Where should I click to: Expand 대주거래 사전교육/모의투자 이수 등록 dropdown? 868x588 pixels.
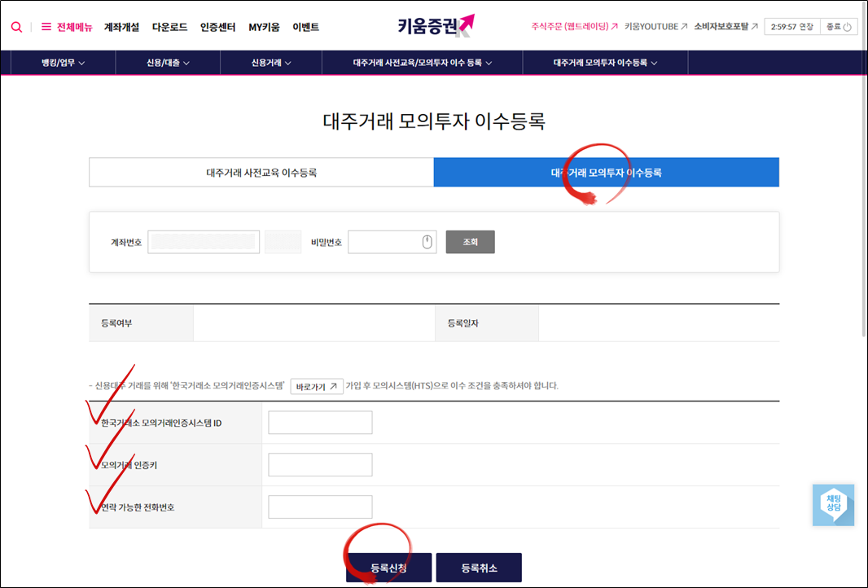(423, 63)
